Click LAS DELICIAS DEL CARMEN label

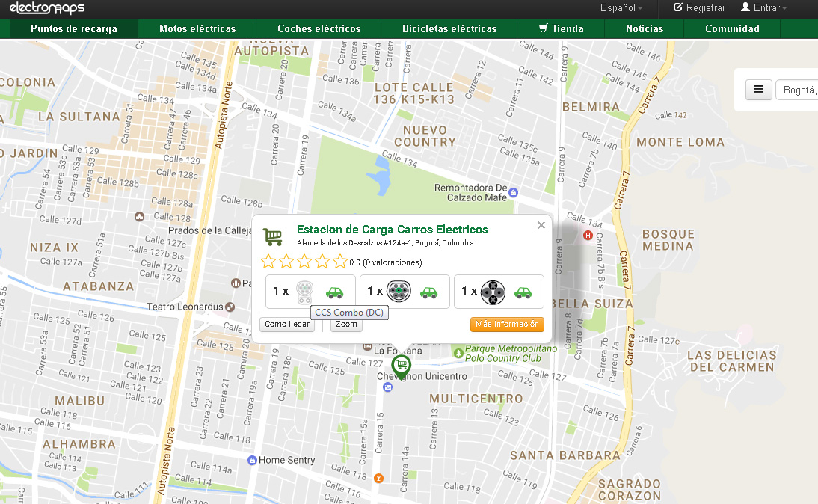tap(732, 361)
